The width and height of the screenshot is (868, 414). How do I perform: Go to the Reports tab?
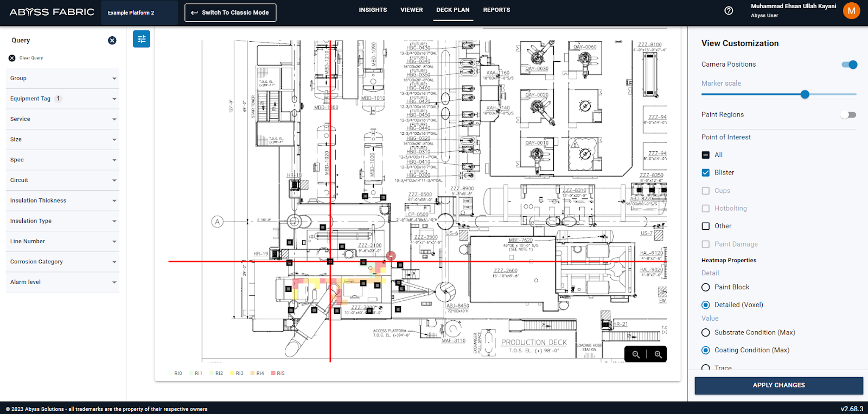coord(496,10)
